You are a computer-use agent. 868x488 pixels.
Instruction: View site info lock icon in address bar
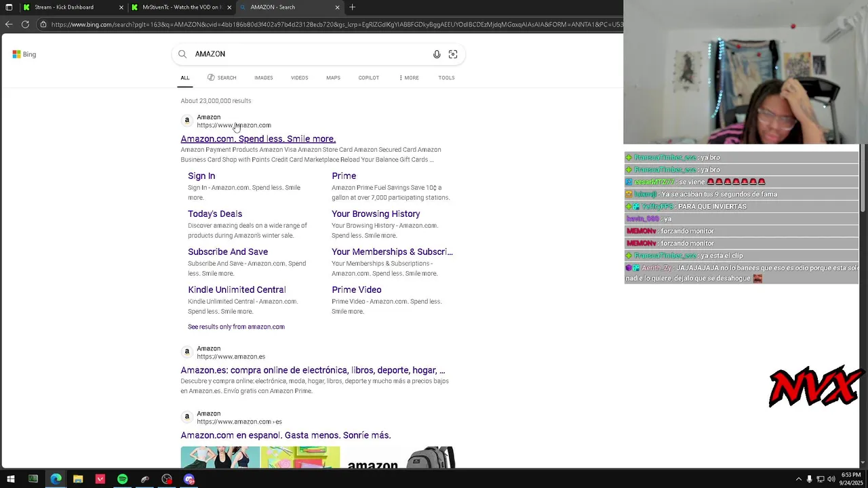coord(43,24)
